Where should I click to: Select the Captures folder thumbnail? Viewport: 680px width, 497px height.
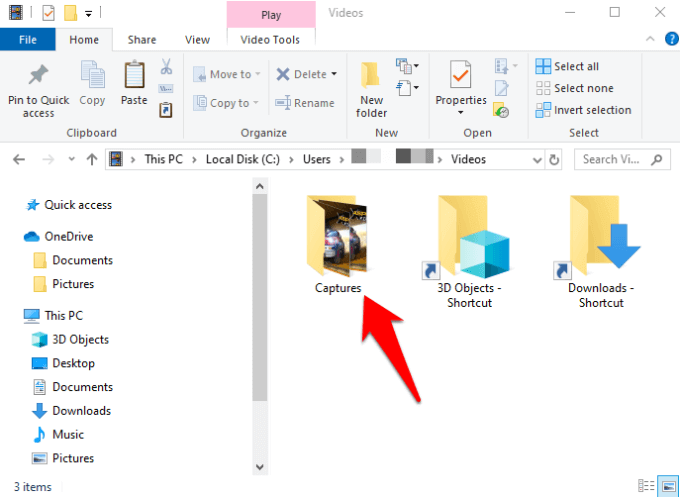coord(338,236)
